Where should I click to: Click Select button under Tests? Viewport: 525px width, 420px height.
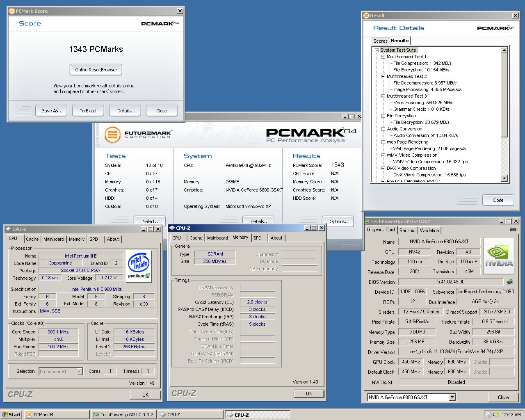coord(150,221)
